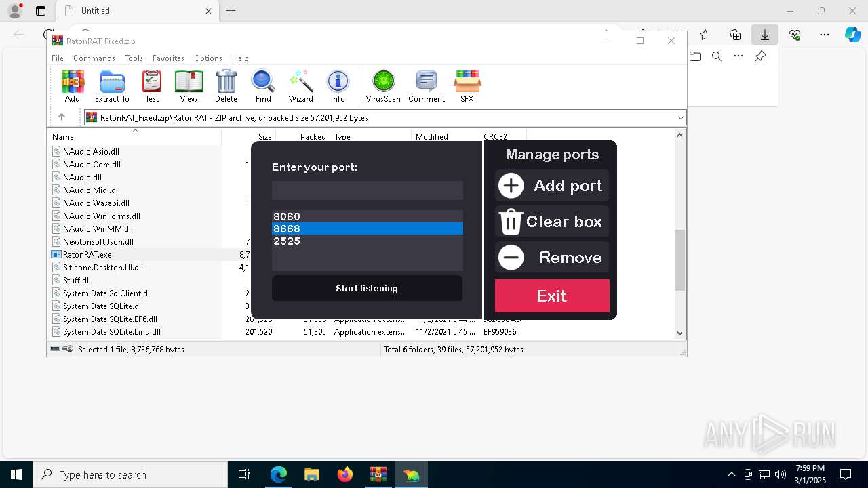Click the plus icon for Add port
868x488 pixels.
pyautogui.click(x=511, y=186)
